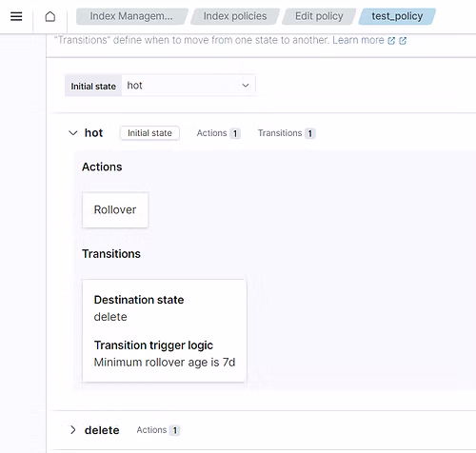476x453 pixels.
Task: Open the Index Management breadcrumb
Action: click(131, 16)
